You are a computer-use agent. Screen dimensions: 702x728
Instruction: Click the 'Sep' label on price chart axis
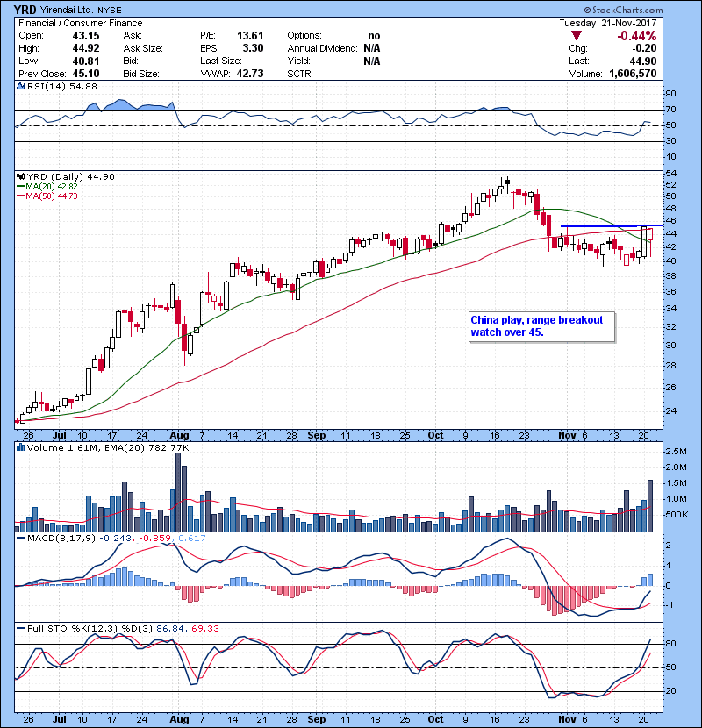(x=317, y=435)
